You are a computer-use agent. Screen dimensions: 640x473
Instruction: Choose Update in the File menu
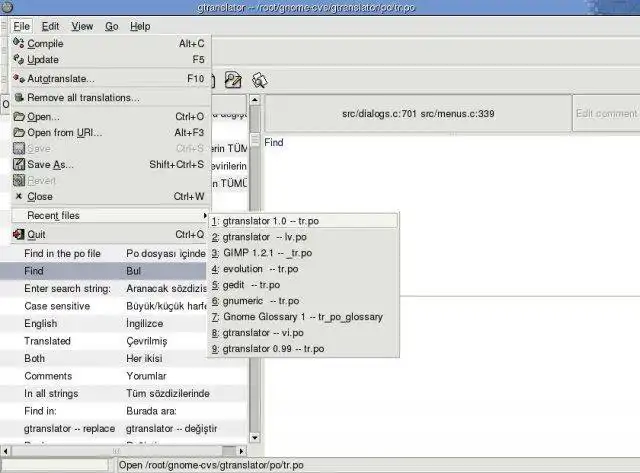point(110,60)
